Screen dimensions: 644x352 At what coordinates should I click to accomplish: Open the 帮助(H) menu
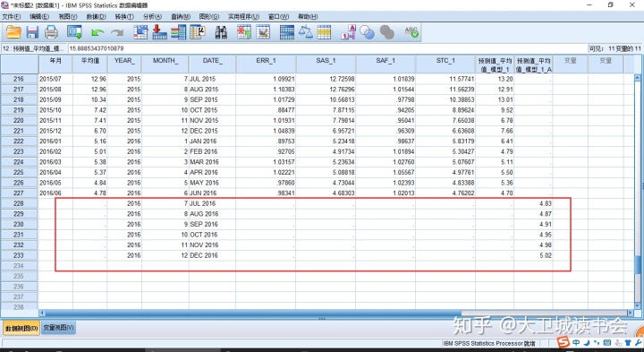(308, 16)
